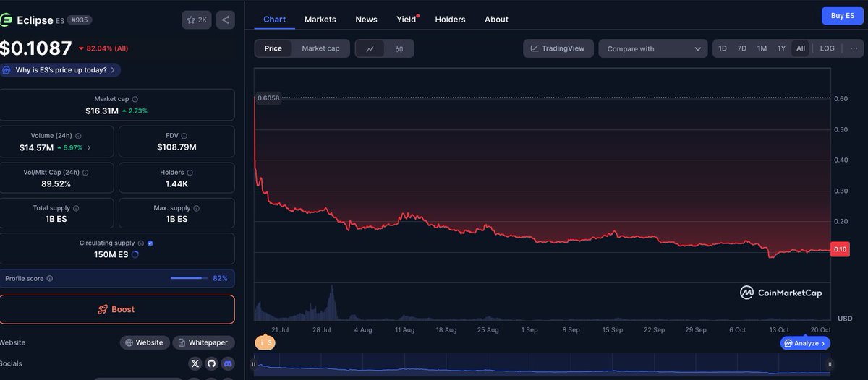Viewport: 868px width, 380px height.
Task: Open TradingView chart button
Action: (558, 48)
